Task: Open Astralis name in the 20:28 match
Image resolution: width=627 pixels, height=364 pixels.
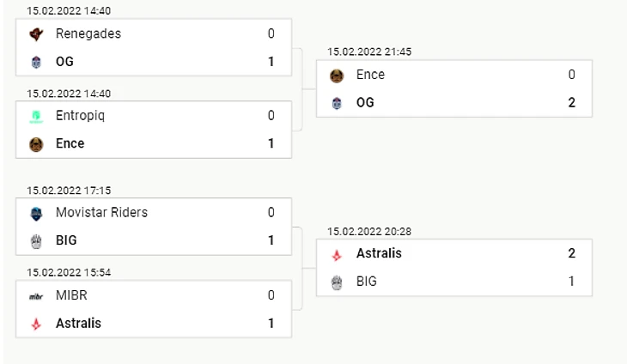Action: coord(379,254)
